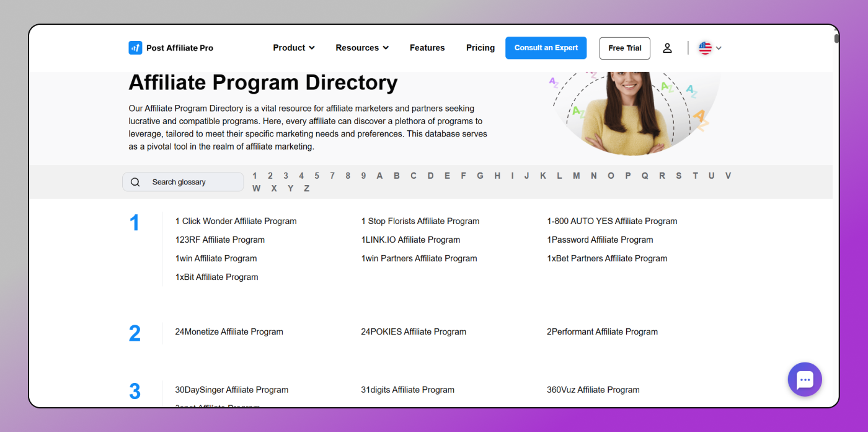Open the Product dropdown menu
Viewport: 868px width, 432px height.
pyautogui.click(x=293, y=48)
